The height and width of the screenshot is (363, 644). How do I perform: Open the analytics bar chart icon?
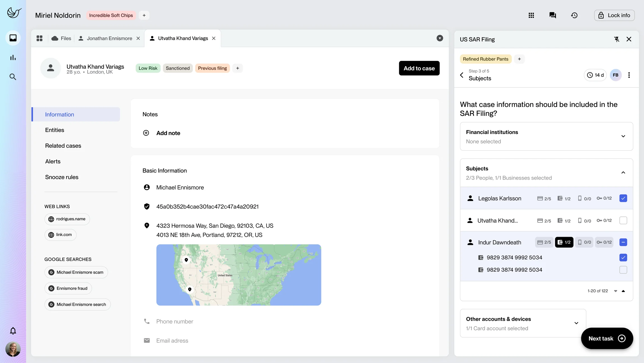[x=13, y=58]
